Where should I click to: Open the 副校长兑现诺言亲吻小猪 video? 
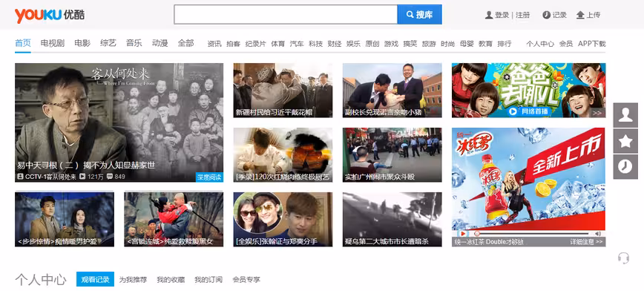click(x=392, y=90)
